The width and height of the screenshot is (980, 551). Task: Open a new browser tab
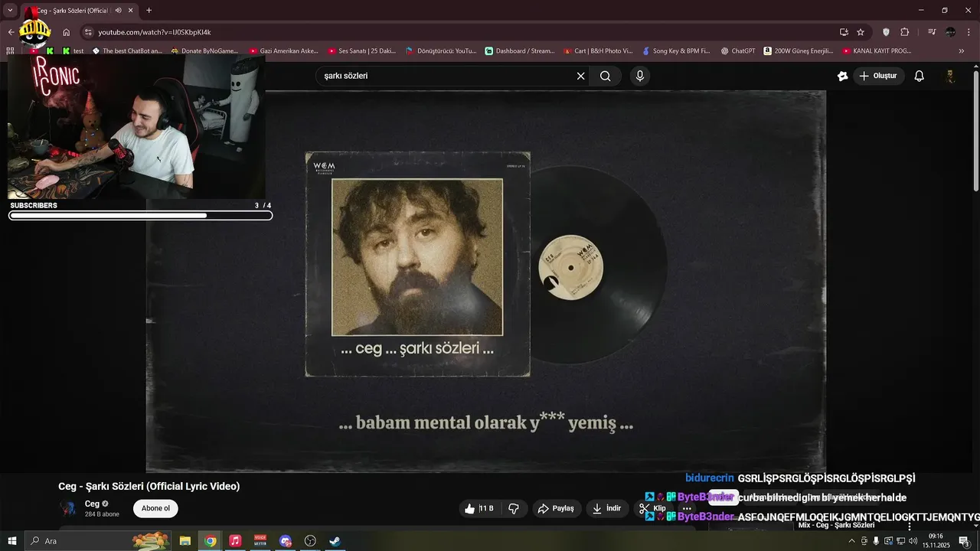tap(149, 11)
